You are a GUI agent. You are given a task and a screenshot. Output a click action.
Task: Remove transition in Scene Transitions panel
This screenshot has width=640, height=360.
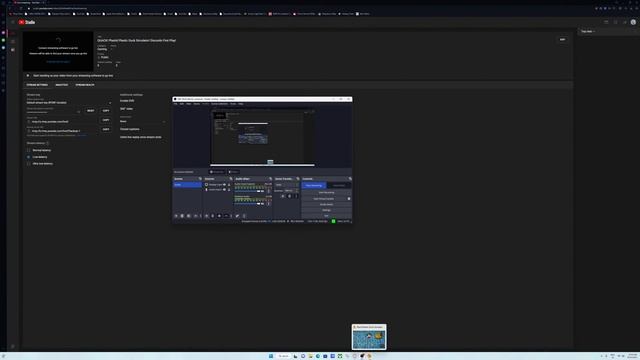(289, 196)
